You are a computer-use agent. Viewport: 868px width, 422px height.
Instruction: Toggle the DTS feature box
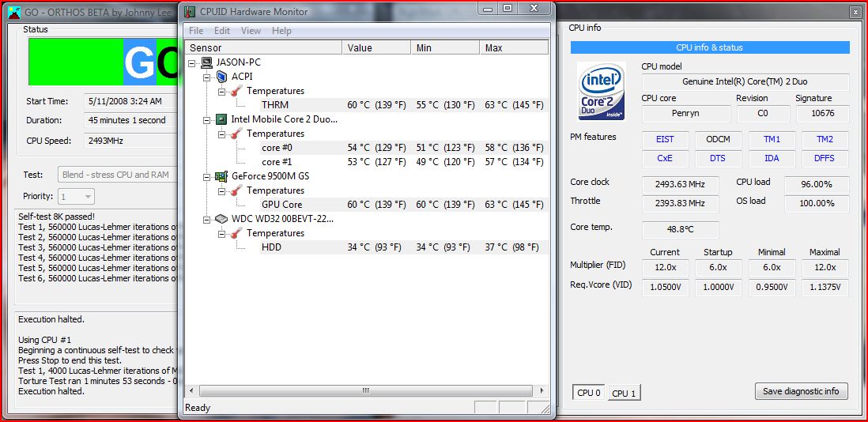718,158
